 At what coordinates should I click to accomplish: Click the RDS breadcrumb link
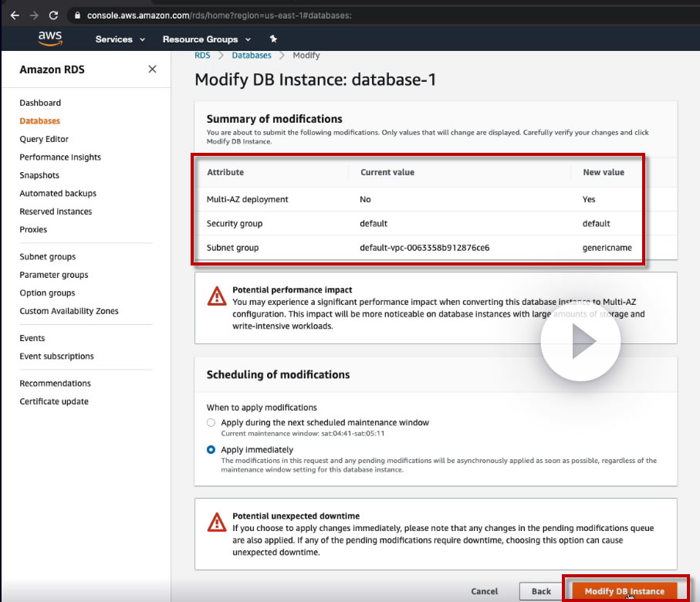(202, 56)
